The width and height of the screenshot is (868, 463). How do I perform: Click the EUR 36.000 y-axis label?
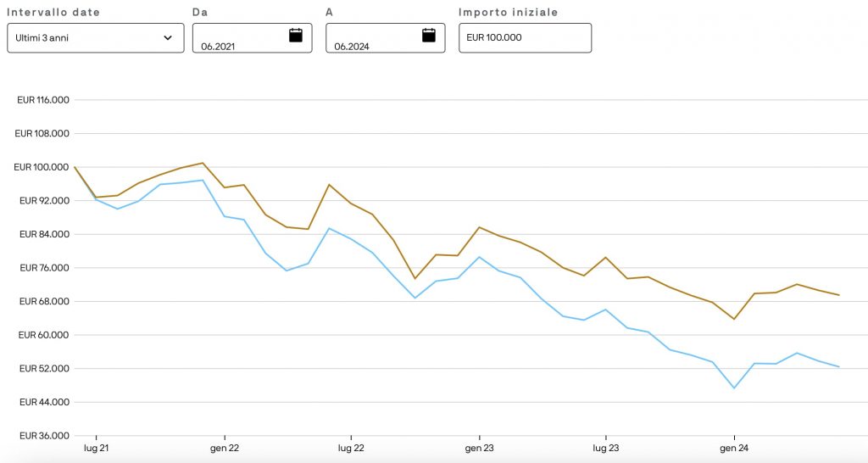pyautogui.click(x=42, y=435)
